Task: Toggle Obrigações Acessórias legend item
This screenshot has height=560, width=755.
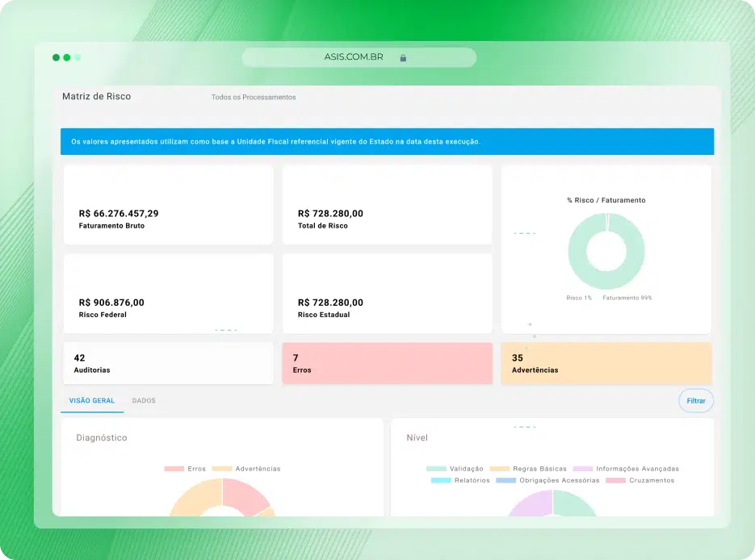Action: point(547,480)
